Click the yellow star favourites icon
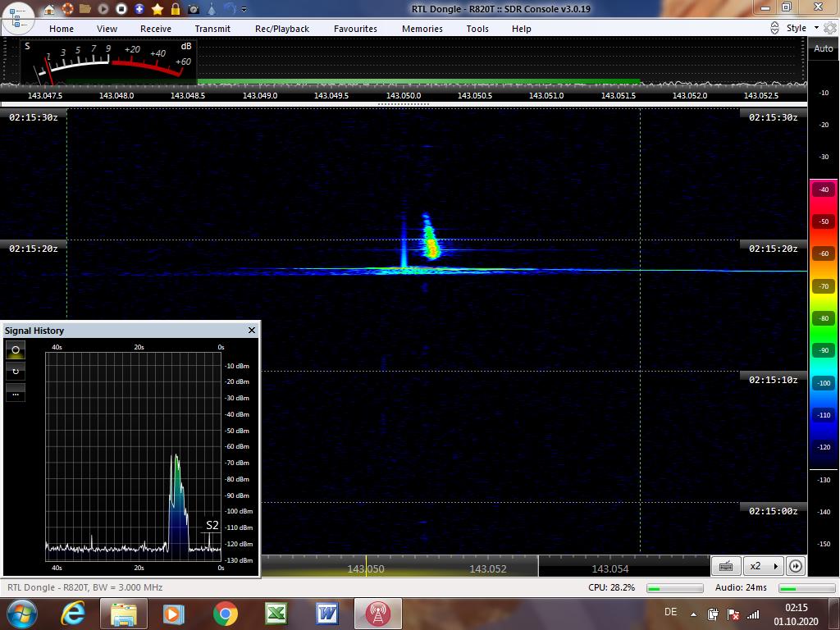The image size is (840, 630). (157, 8)
